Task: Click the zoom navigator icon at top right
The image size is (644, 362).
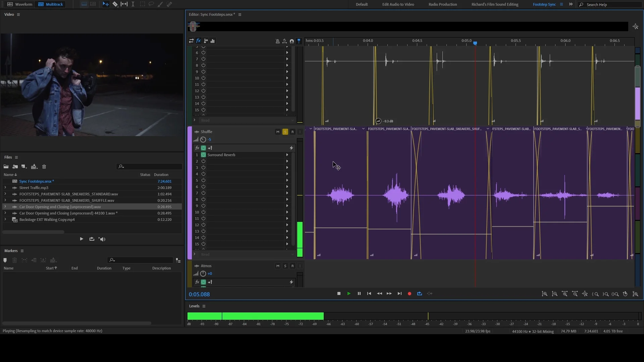Action: click(635, 26)
